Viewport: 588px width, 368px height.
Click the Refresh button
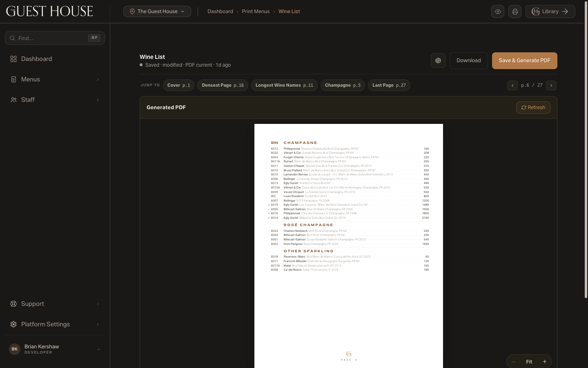[533, 108]
